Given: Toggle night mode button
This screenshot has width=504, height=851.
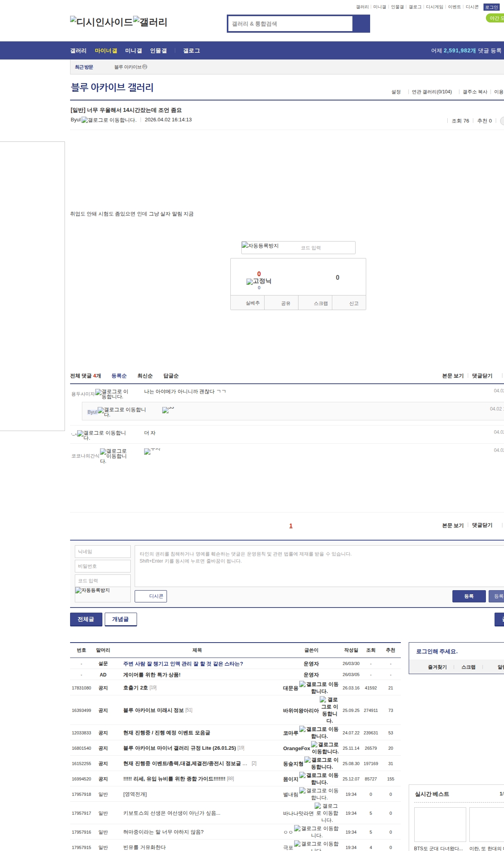Looking at the screenshot, I should [495, 18].
